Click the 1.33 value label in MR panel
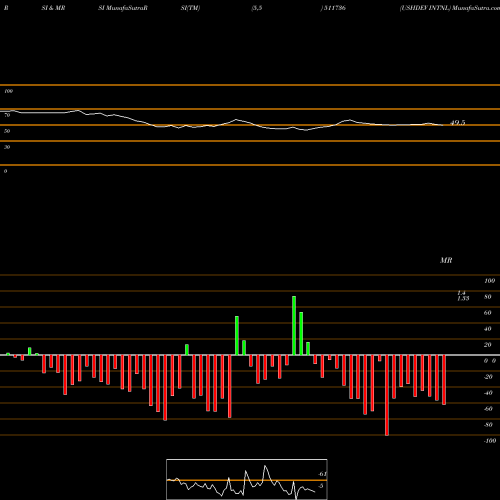This screenshot has height=500, width=500. pos(463,299)
